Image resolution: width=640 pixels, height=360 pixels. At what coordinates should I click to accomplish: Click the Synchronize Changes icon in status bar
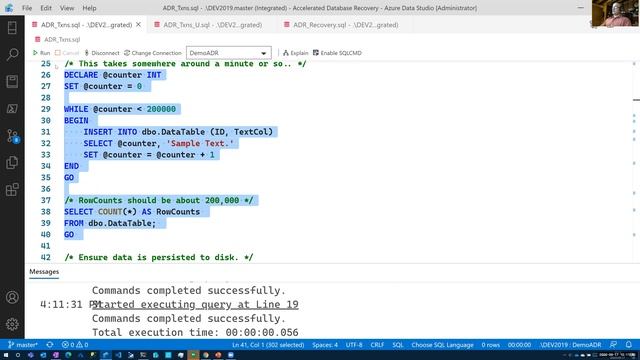[50, 345]
